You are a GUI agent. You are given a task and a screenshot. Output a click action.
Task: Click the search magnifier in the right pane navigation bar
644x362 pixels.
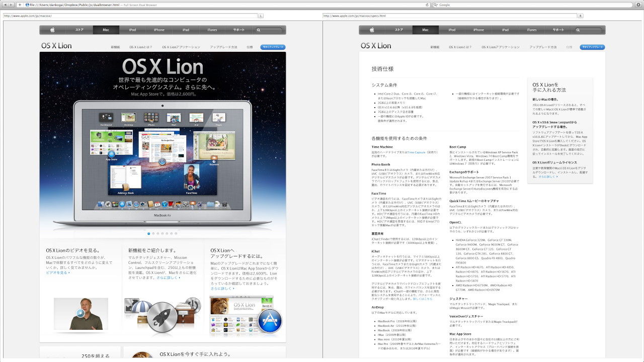pos(579,30)
